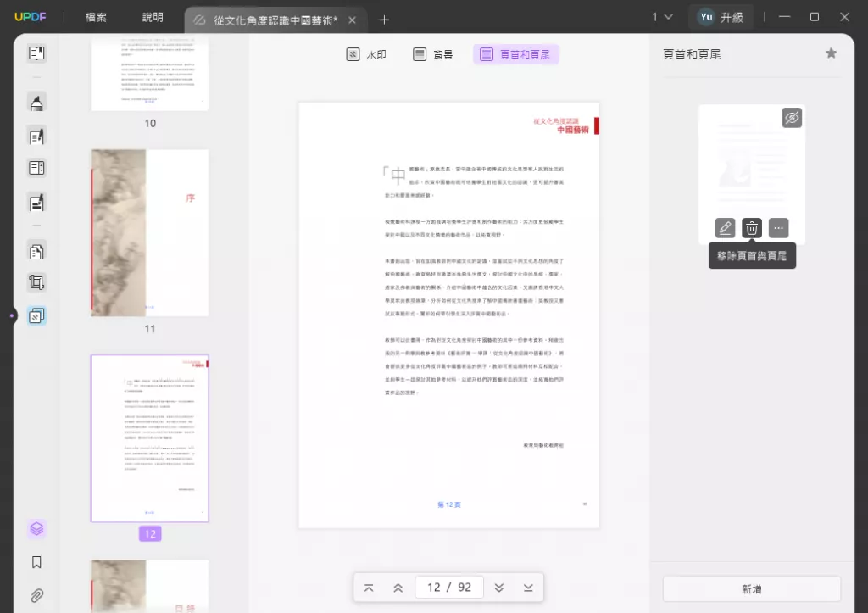Toggle visibility of the header footer template
Image resolution: width=868 pixels, height=613 pixels.
point(792,117)
